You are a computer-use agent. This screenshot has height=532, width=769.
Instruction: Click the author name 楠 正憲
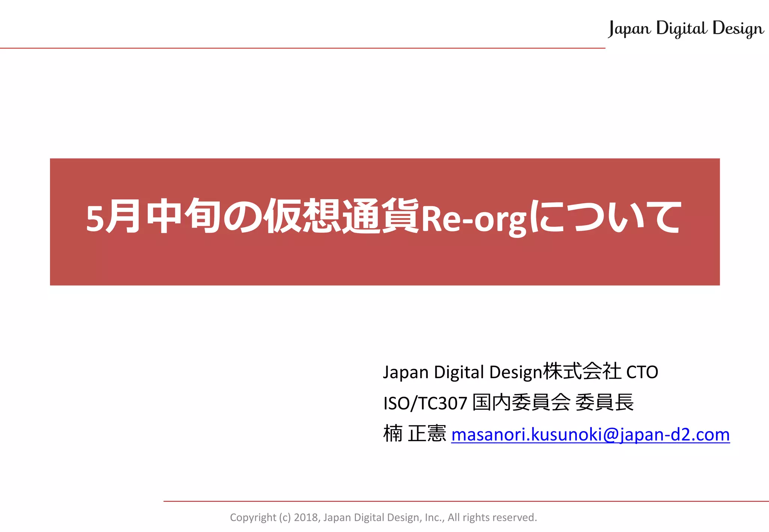point(415,434)
